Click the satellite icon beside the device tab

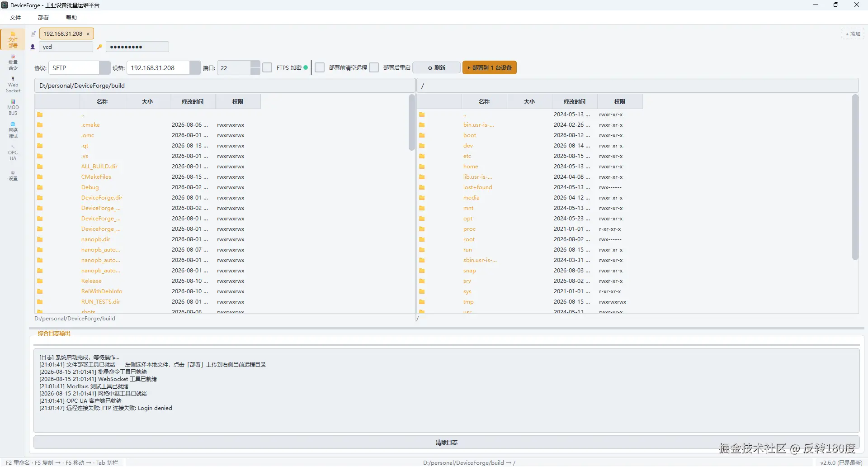coord(33,33)
